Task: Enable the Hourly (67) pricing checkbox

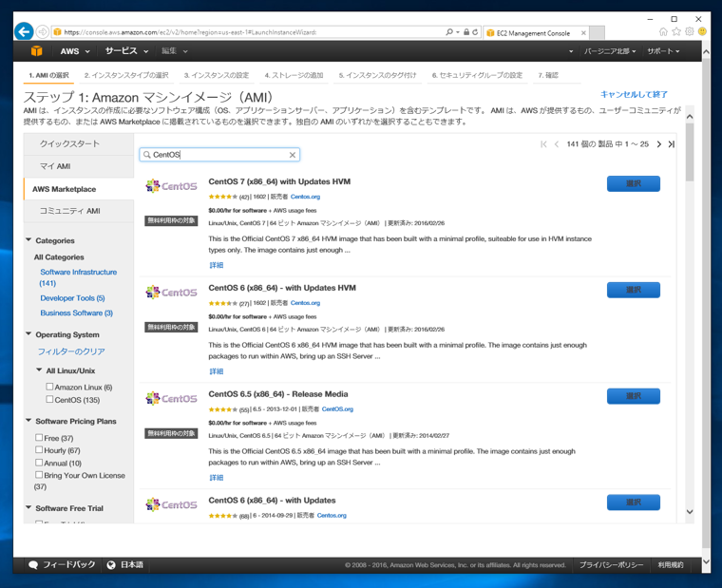Action: [x=39, y=450]
